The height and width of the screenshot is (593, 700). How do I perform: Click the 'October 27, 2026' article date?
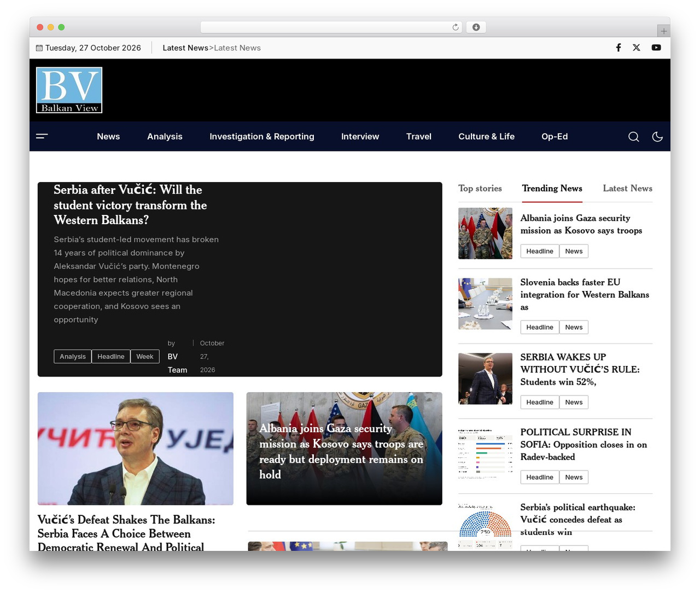(212, 357)
